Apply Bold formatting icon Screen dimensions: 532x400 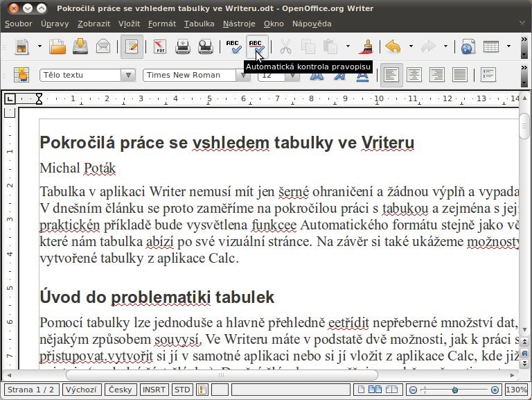317,76
